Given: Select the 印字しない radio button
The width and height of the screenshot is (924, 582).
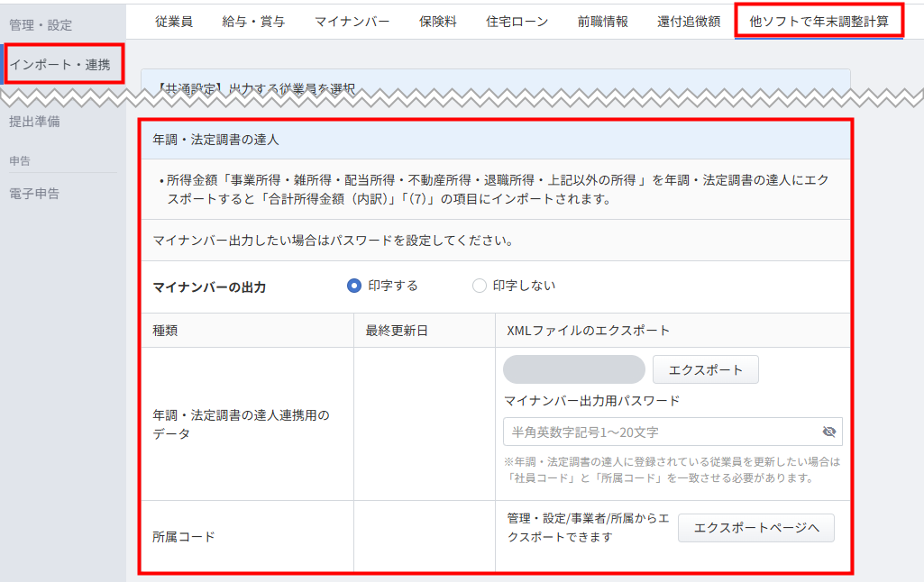Looking at the screenshot, I should pos(480,286).
